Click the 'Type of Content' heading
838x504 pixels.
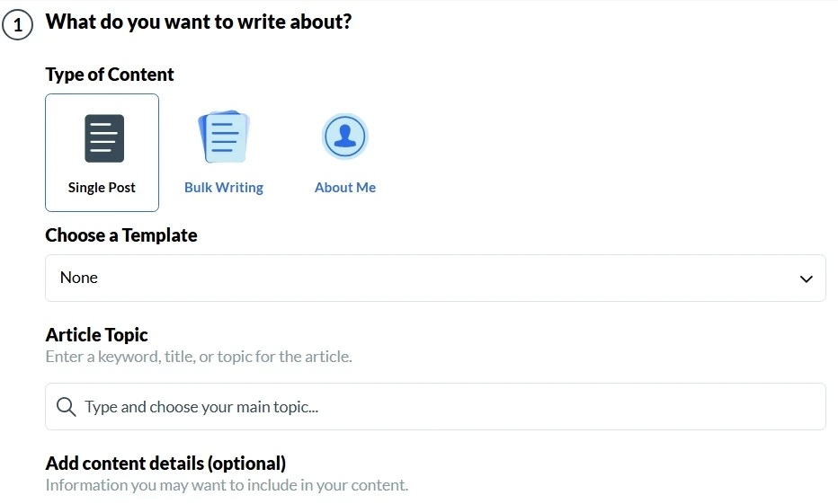coord(110,75)
